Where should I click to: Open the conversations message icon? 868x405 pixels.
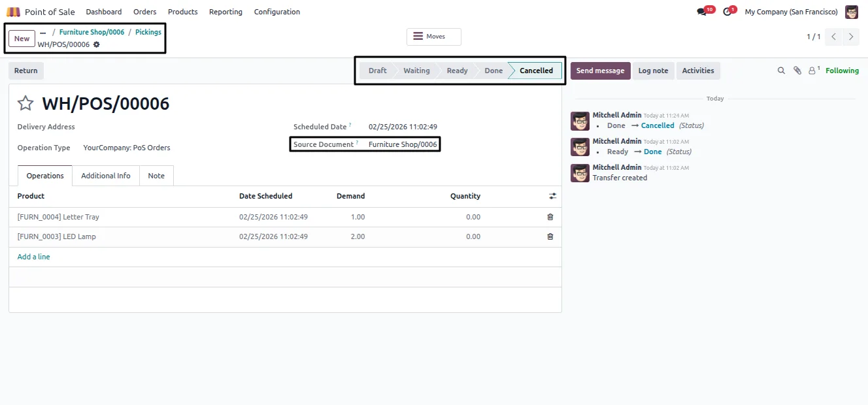point(702,12)
